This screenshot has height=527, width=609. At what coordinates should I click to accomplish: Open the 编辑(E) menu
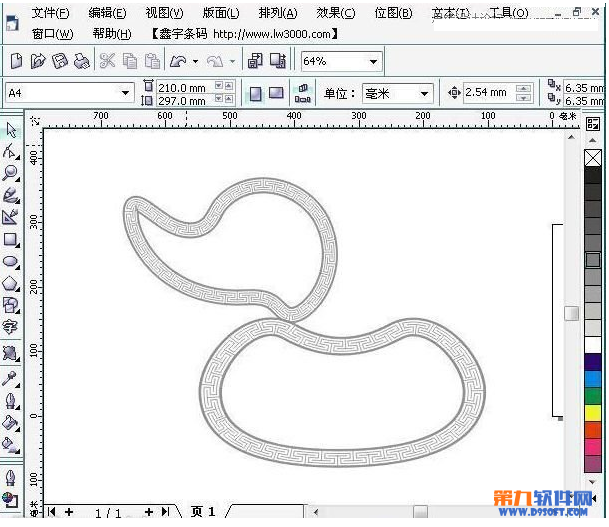[107, 13]
